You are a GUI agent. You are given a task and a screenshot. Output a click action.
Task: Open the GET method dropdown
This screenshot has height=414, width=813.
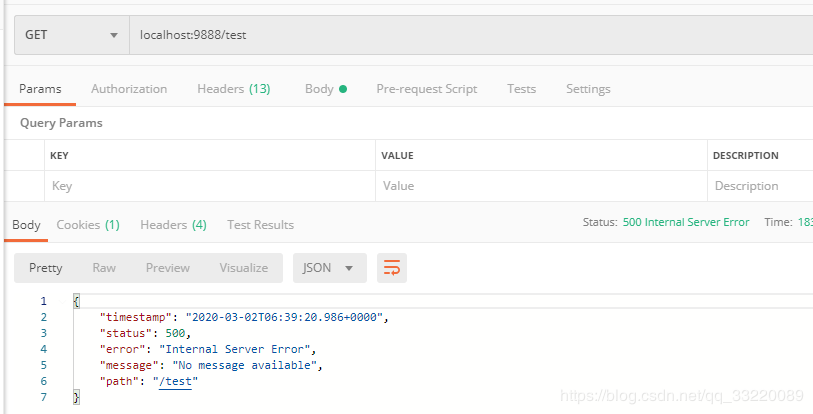point(71,35)
